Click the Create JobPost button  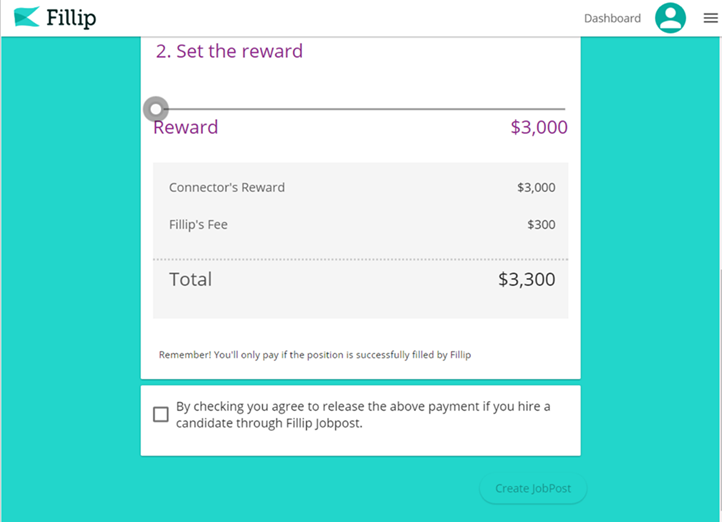pyautogui.click(x=533, y=488)
